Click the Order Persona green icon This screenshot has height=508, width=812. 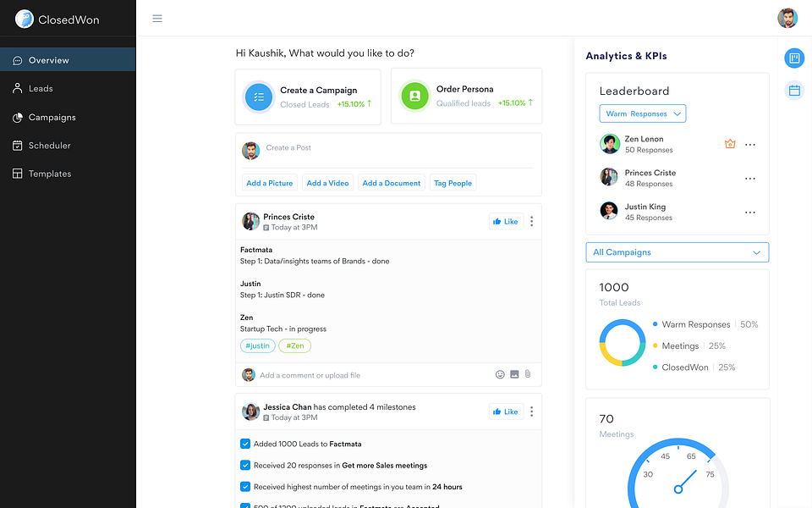[x=414, y=96]
